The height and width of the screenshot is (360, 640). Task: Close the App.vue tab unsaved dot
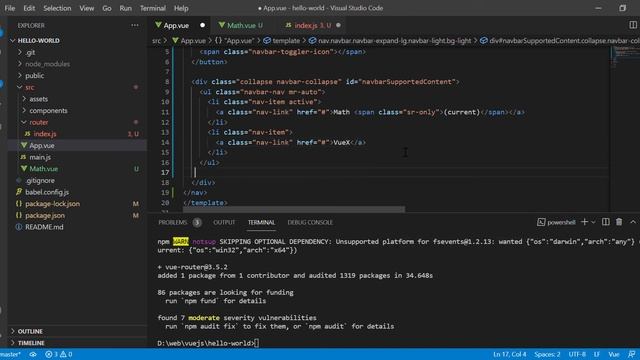click(202, 25)
